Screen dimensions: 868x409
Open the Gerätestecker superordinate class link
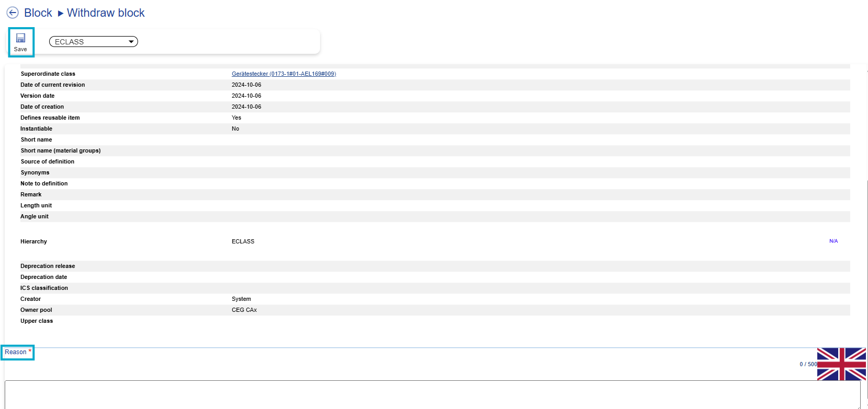click(283, 74)
